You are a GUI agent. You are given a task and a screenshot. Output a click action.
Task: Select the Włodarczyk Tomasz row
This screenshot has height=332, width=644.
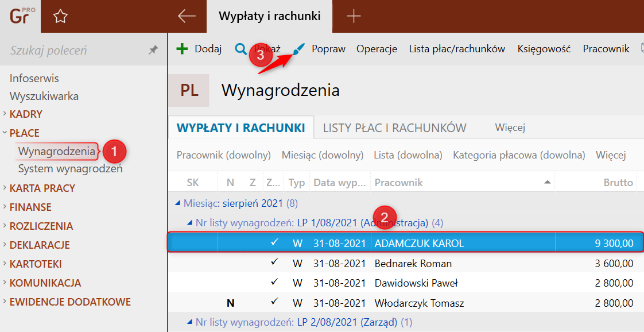(x=405, y=303)
